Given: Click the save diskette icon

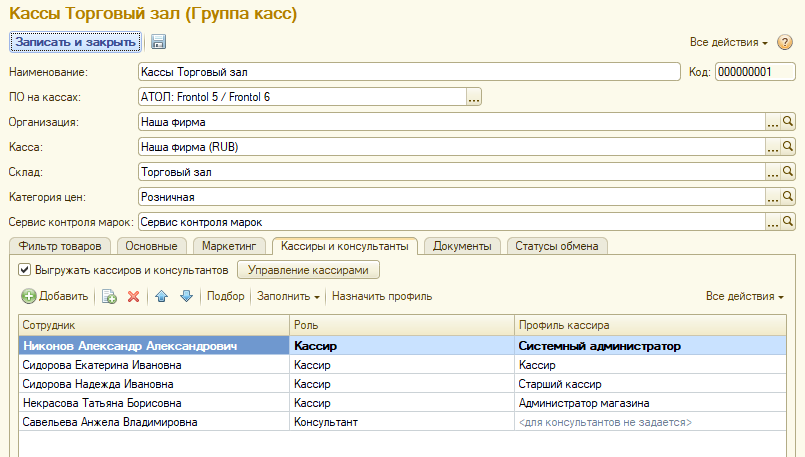Looking at the screenshot, I should pyautogui.click(x=158, y=42).
